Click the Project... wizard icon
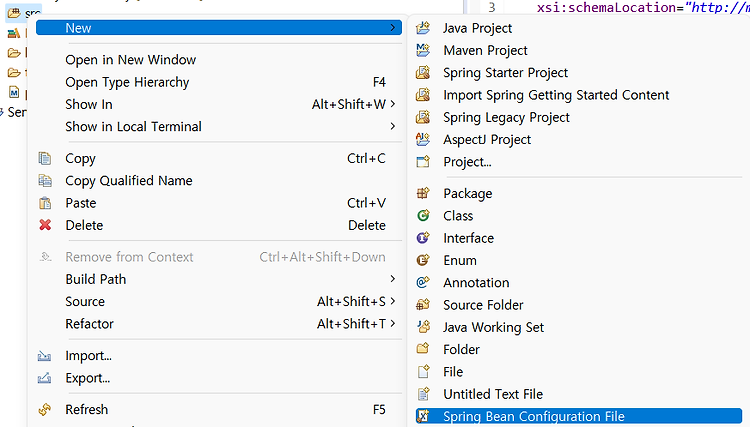The height and width of the screenshot is (427, 750). [x=423, y=162]
